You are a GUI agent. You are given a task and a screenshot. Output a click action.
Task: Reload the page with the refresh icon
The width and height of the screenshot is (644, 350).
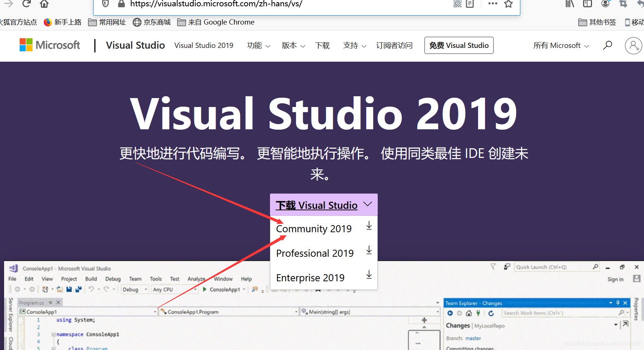(x=26, y=4)
